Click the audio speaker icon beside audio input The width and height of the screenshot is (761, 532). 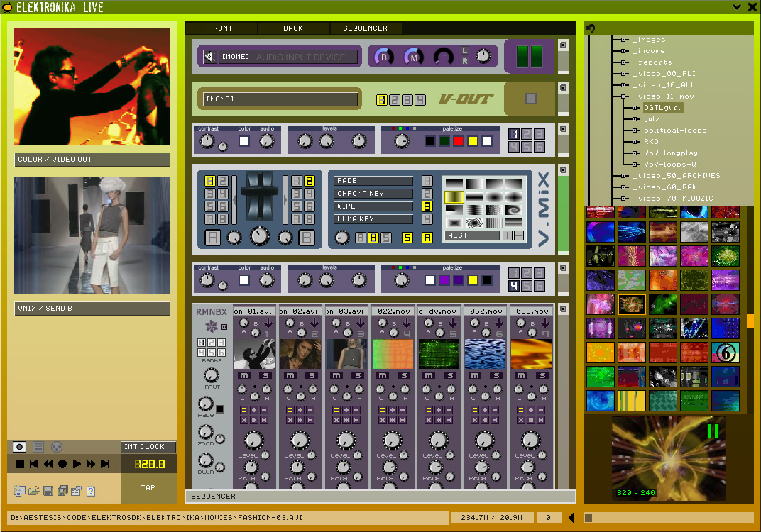pos(210,57)
